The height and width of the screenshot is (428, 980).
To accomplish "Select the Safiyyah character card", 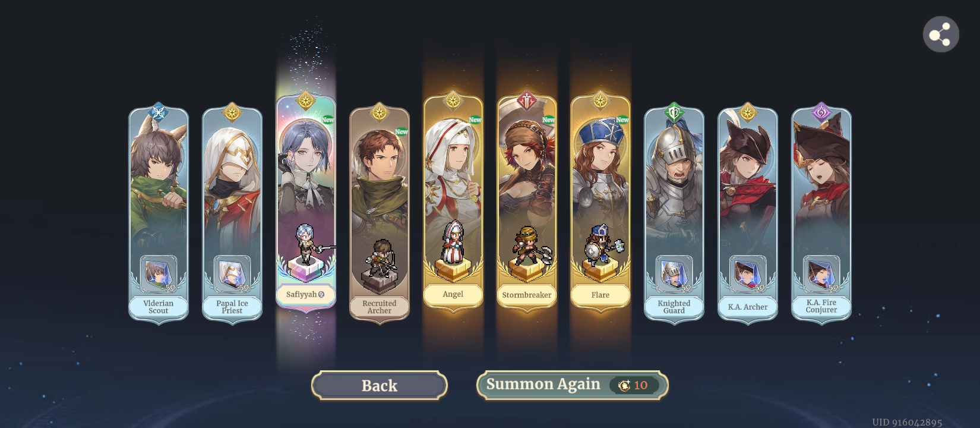I will click(306, 199).
